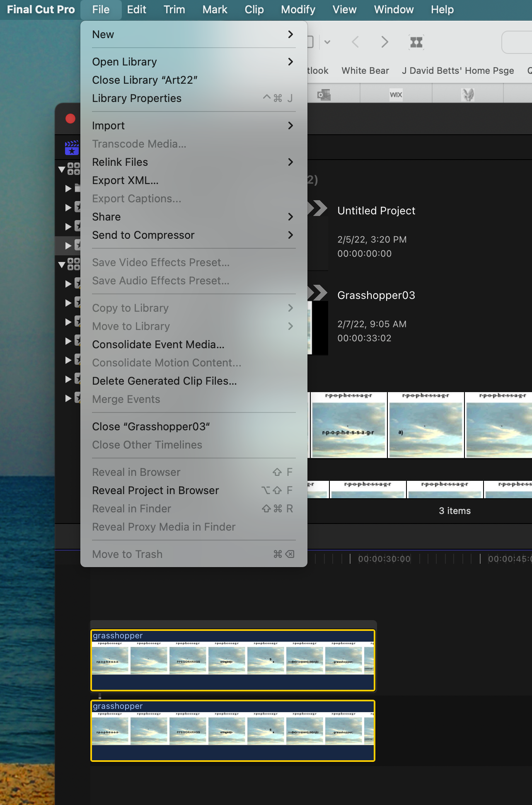Open the J David Betts' Home Psge bookmark
532x805 pixels.
point(458,71)
